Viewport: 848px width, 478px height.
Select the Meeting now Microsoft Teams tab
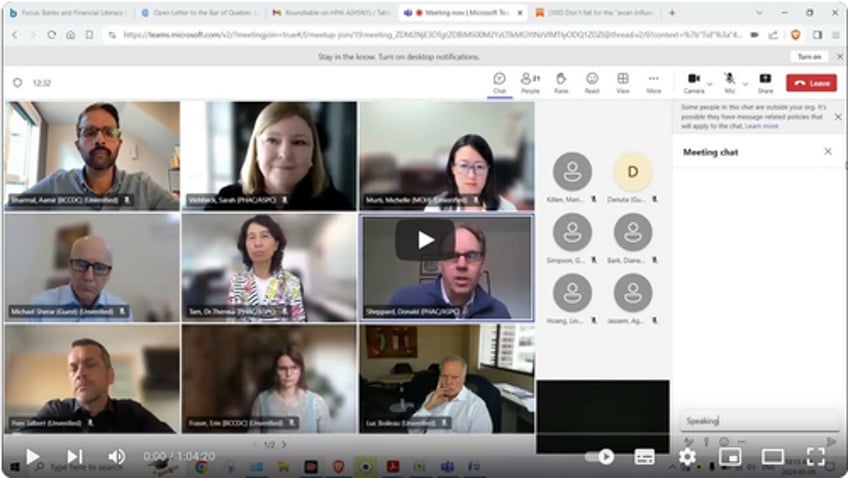pyautogui.click(x=462, y=12)
